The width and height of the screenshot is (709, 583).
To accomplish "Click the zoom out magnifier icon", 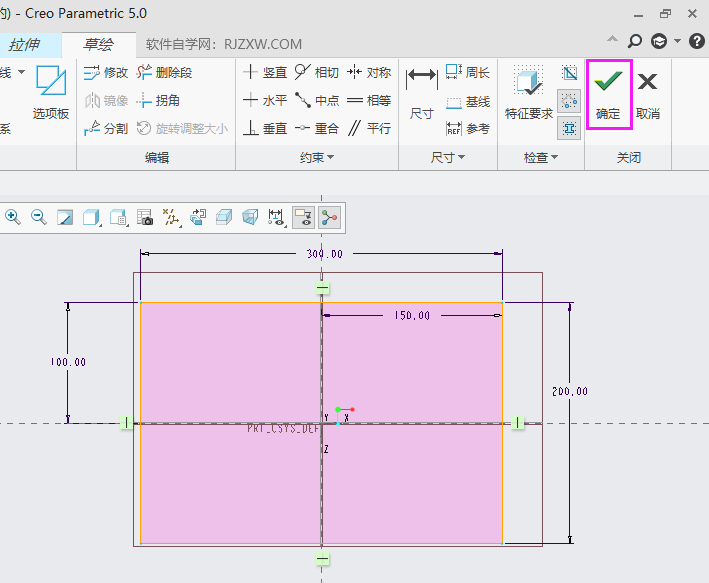I will point(39,217).
